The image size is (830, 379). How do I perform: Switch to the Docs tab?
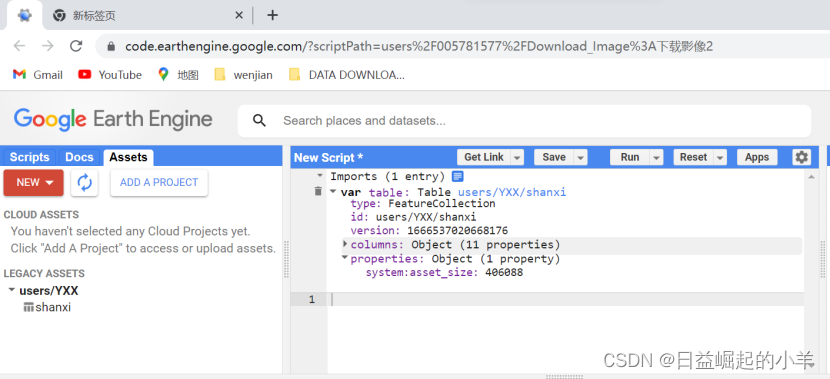point(79,157)
